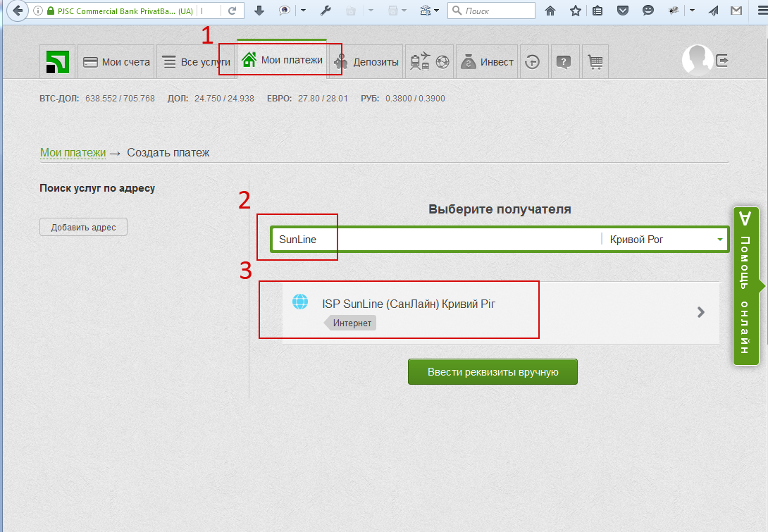Click the SunLine recipient search field

tap(436, 240)
